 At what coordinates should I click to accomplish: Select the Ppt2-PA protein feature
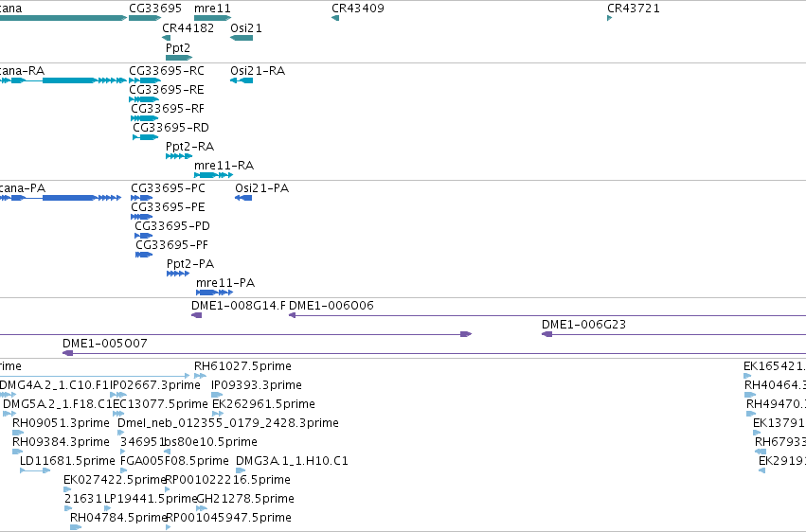[178, 274]
